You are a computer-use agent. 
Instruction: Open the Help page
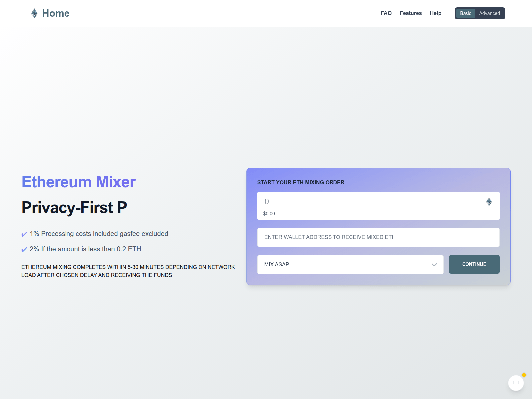tap(436, 13)
